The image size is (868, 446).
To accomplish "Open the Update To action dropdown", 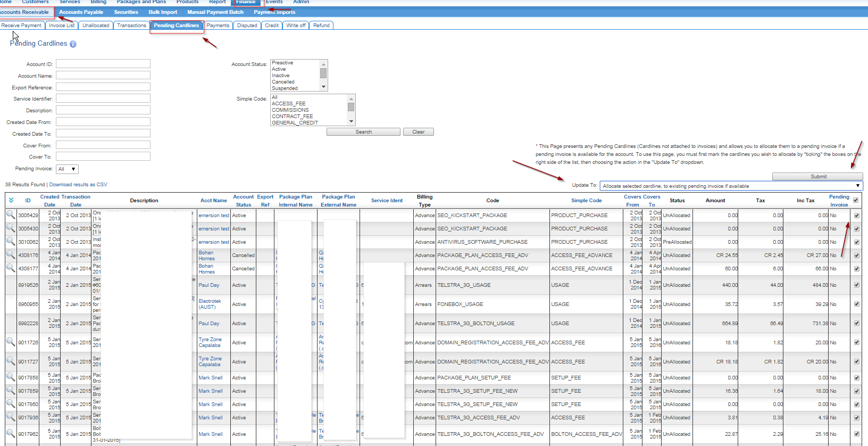I will pyautogui.click(x=731, y=186).
